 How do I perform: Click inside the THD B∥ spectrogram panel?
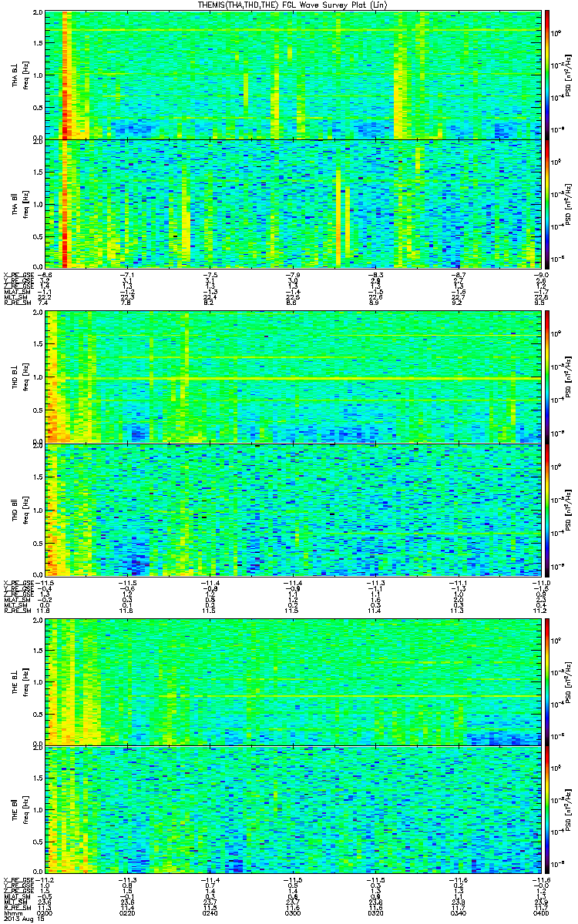pos(293,509)
